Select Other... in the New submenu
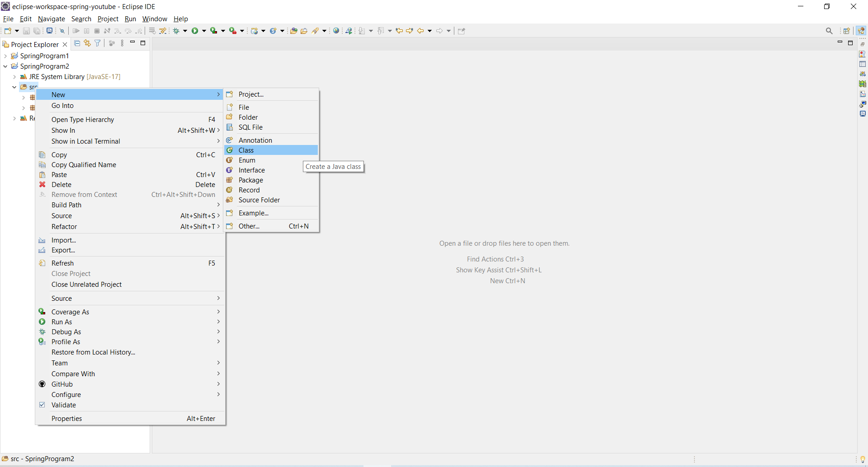Screen dimensions: 868x467 pyautogui.click(x=271, y=226)
